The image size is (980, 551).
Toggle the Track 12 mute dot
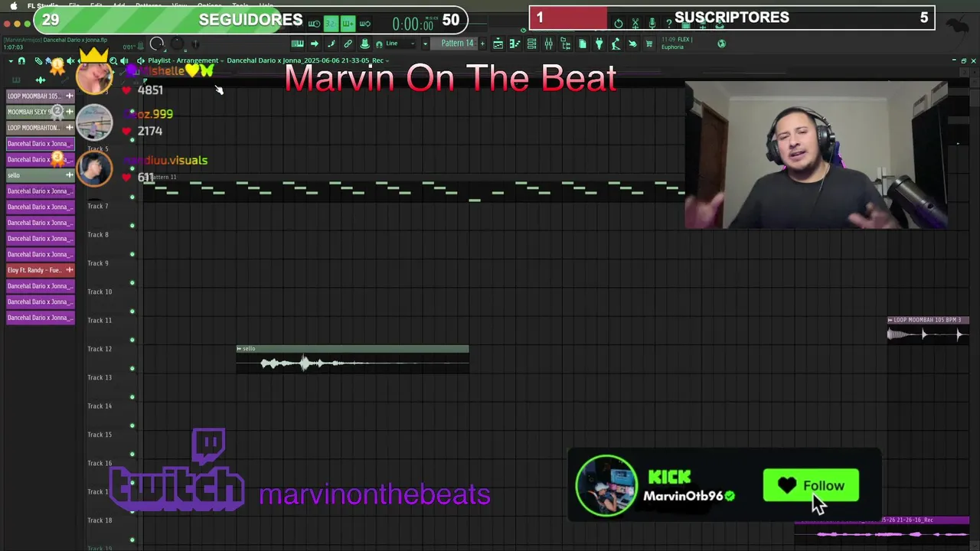[132, 368]
